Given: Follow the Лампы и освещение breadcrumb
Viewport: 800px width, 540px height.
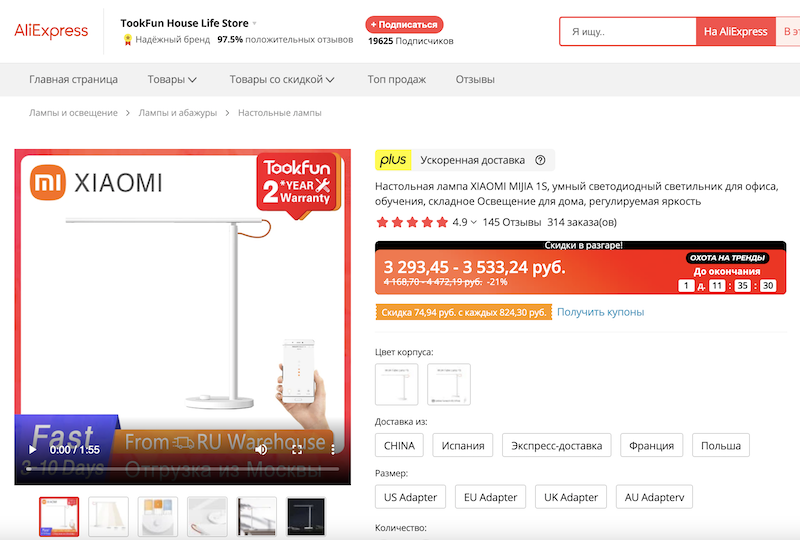Looking at the screenshot, I should click(73, 113).
